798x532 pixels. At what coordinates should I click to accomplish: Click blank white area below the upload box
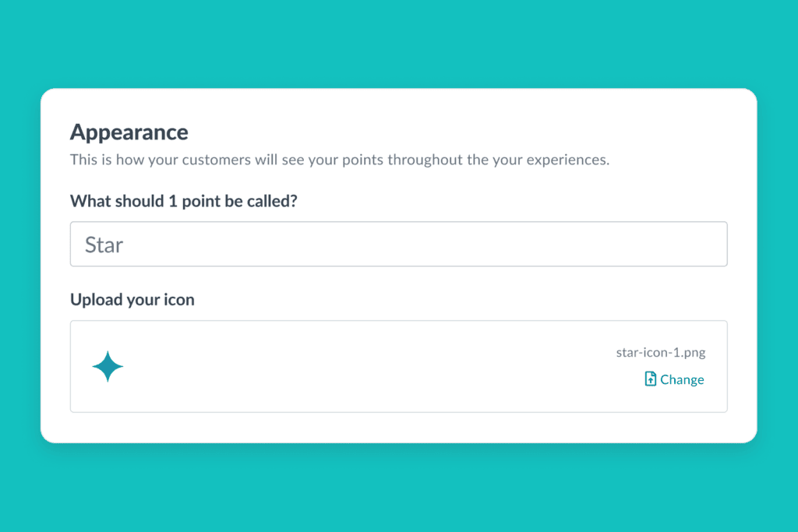click(x=398, y=427)
